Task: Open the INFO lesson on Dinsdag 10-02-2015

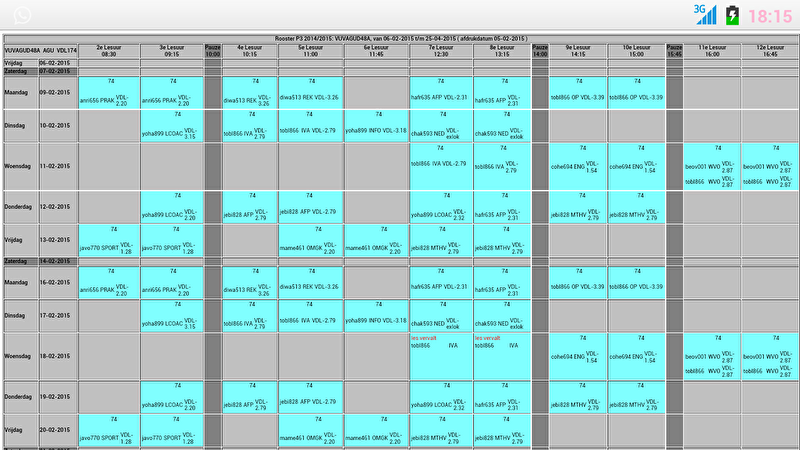Action: [x=376, y=130]
